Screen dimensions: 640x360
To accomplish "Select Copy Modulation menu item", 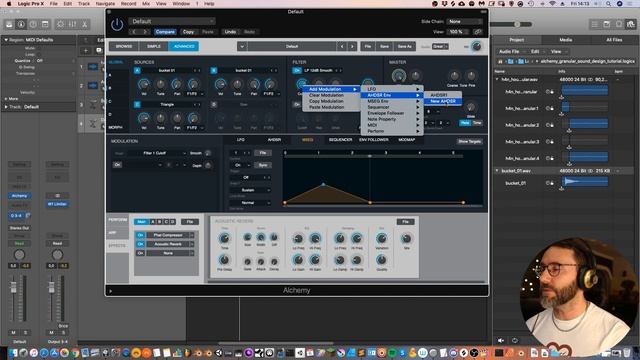I will click(x=326, y=101).
